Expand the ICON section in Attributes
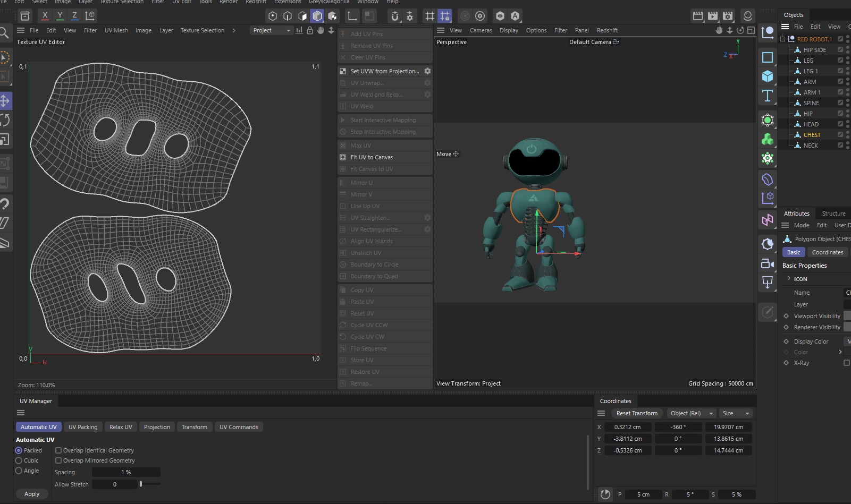Image resolution: width=851 pixels, height=504 pixels. point(789,278)
